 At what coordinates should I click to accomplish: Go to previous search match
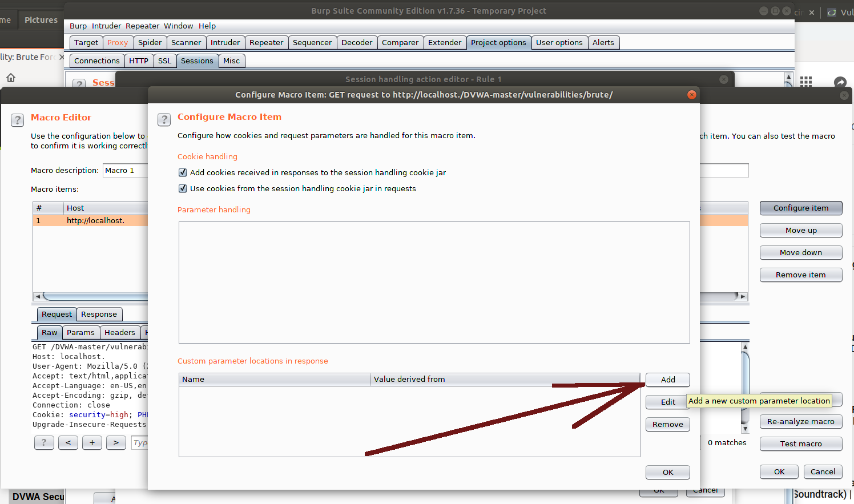68,442
